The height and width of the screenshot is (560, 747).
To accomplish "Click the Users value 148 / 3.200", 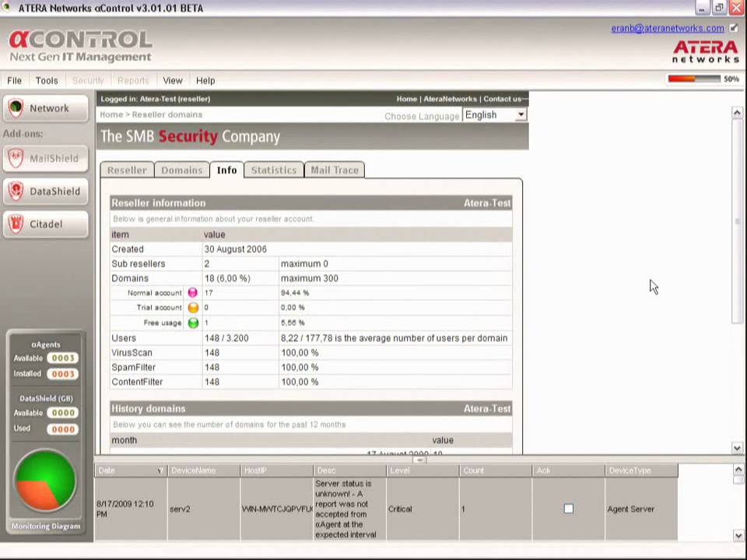I will point(226,338).
